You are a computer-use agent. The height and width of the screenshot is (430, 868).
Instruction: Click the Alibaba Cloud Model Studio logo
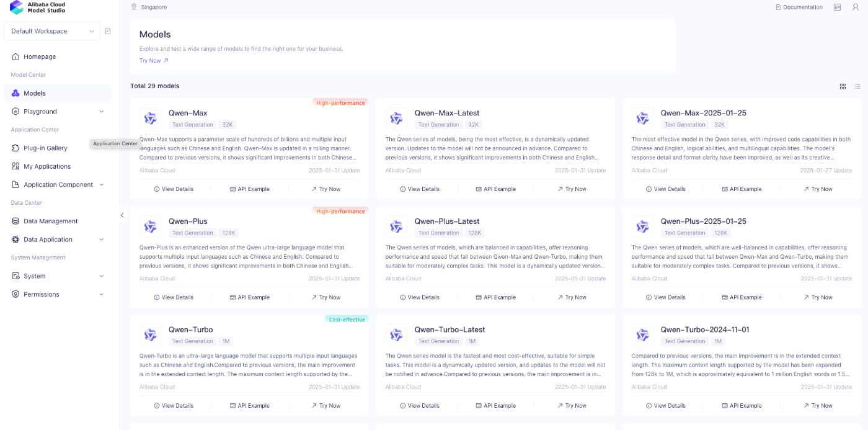click(x=37, y=7)
